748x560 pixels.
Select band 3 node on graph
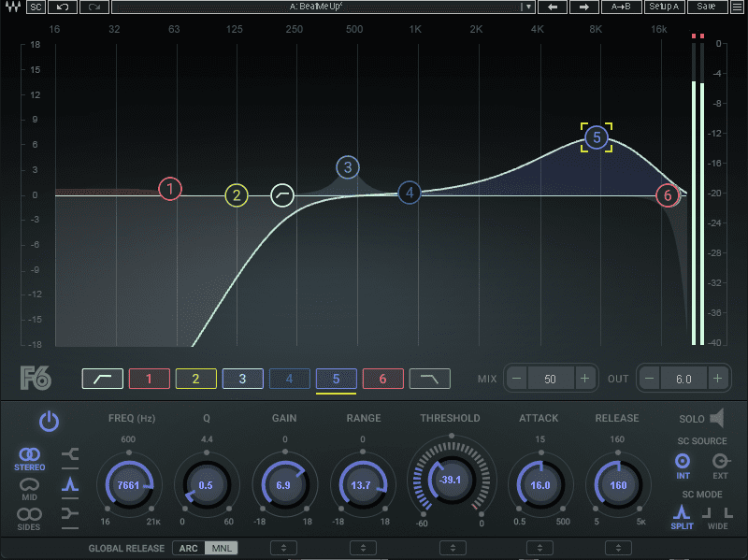pyautogui.click(x=347, y=167)
